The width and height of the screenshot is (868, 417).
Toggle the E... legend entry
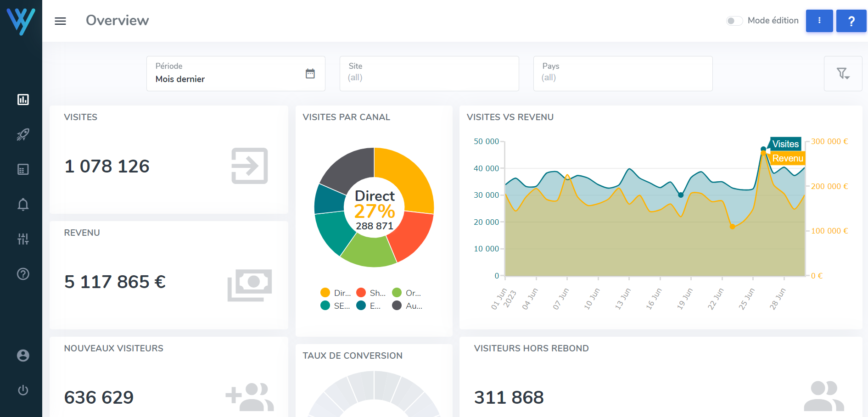[x=369, y=306]
